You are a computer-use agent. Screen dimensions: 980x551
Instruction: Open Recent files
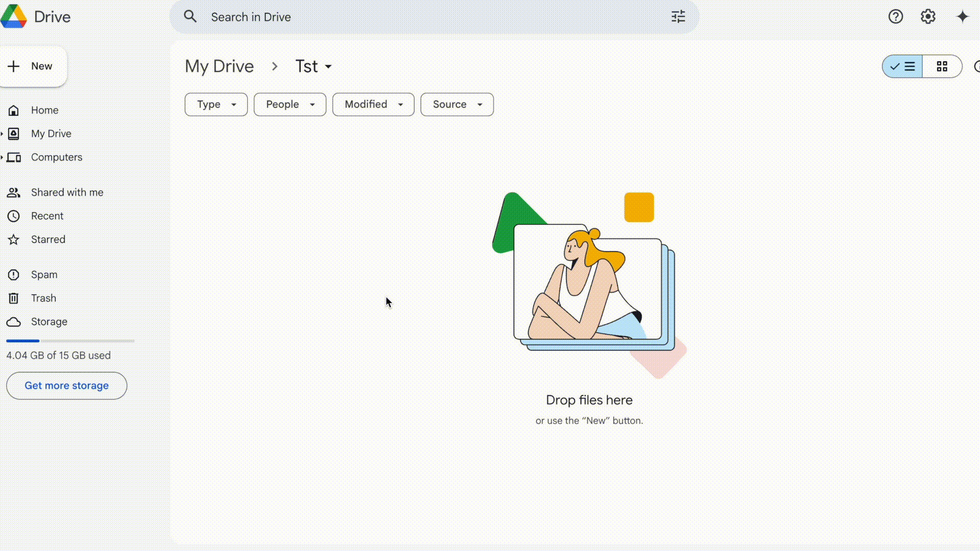coord(47,216)
